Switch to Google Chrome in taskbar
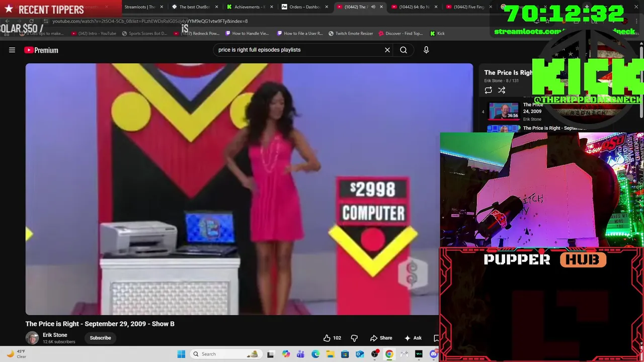644x362 pixels. [389, 354]
